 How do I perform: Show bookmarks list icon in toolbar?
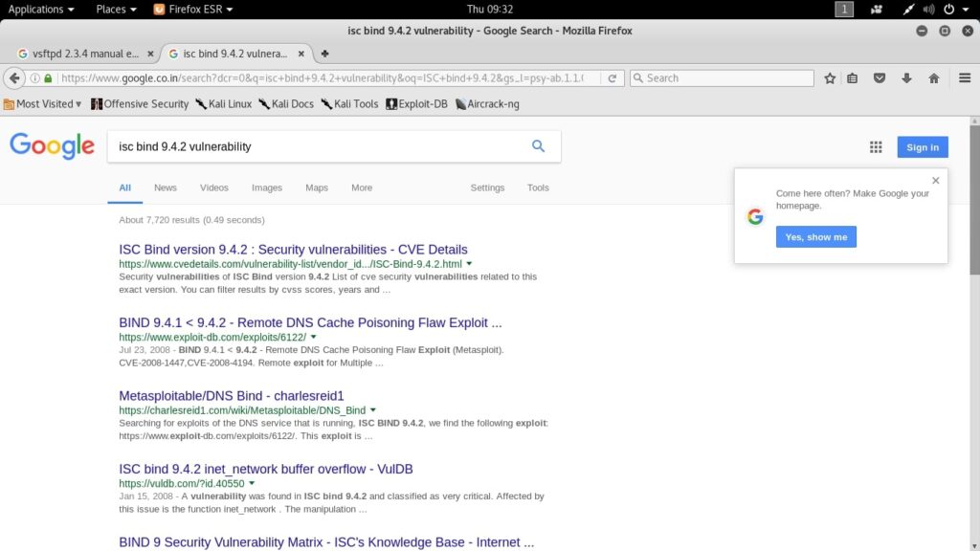853,78
